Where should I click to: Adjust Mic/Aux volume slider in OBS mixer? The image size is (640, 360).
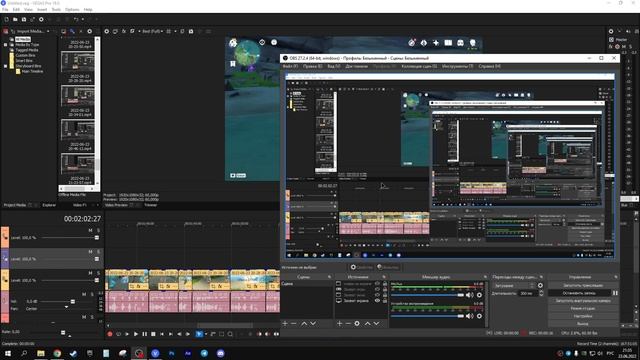tap(427, 295)
